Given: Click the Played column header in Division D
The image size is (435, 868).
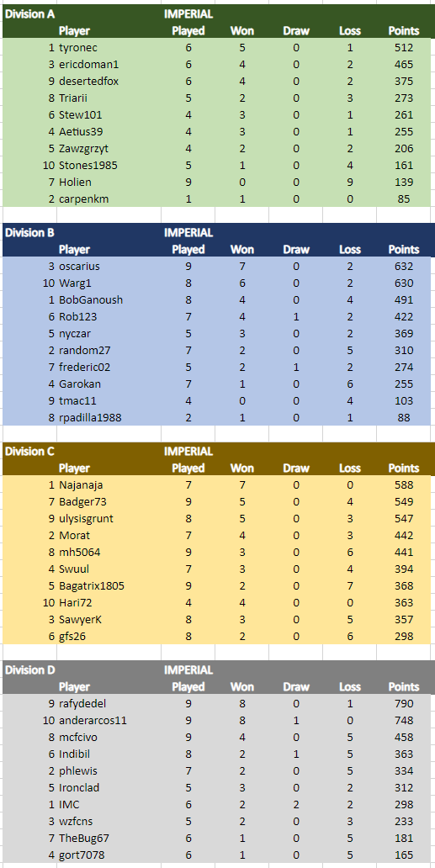Looking at the screenshot, I should pyautogui.click(x=188, y=686).
